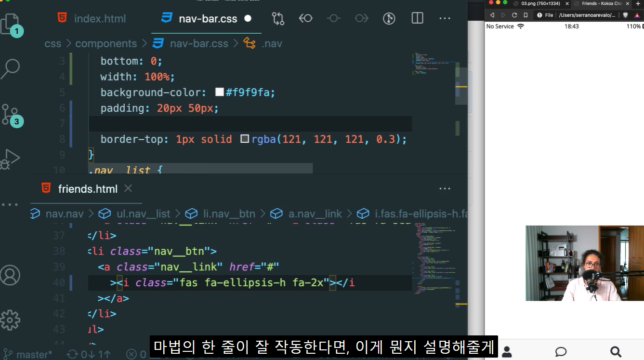Open the rgba(121, 121, 121, 0.3) color swatch

(245, 139)
